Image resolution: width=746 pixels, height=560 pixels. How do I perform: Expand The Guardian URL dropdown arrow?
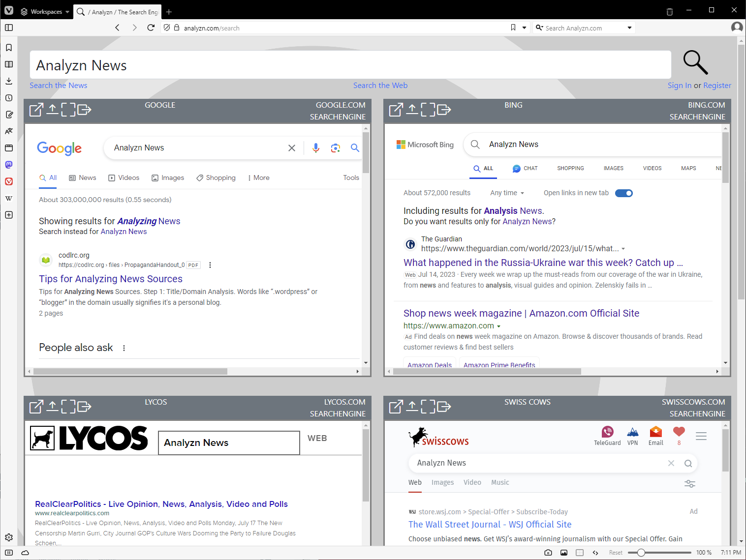[623, 249]
